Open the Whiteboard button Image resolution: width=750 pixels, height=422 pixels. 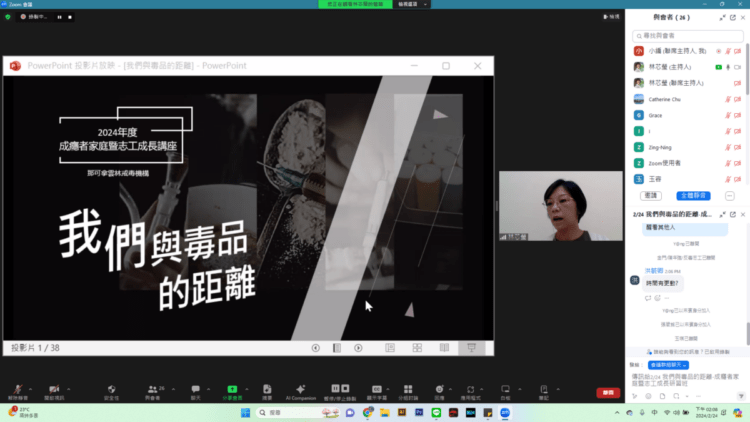tap(506, 391)
